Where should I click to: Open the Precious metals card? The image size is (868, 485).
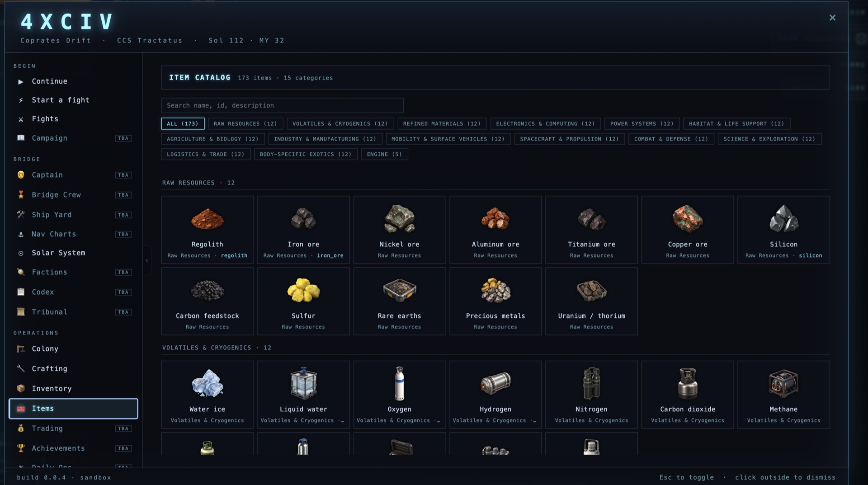point(495,301)
